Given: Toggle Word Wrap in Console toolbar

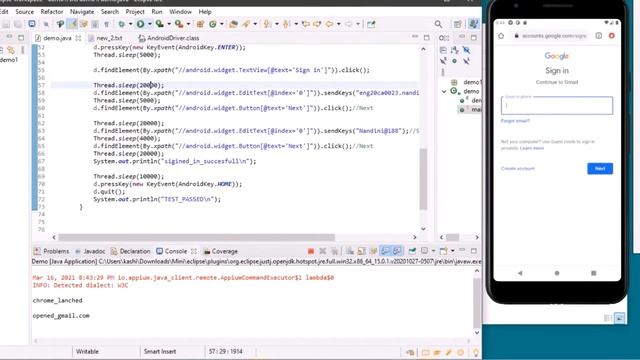Looking at the screenshot, I should coord(373,251).
